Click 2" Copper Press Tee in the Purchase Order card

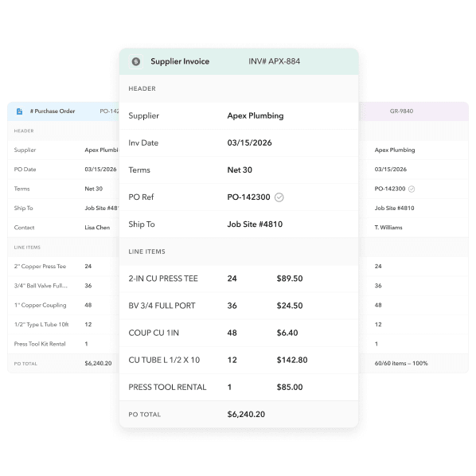(40, 267)
